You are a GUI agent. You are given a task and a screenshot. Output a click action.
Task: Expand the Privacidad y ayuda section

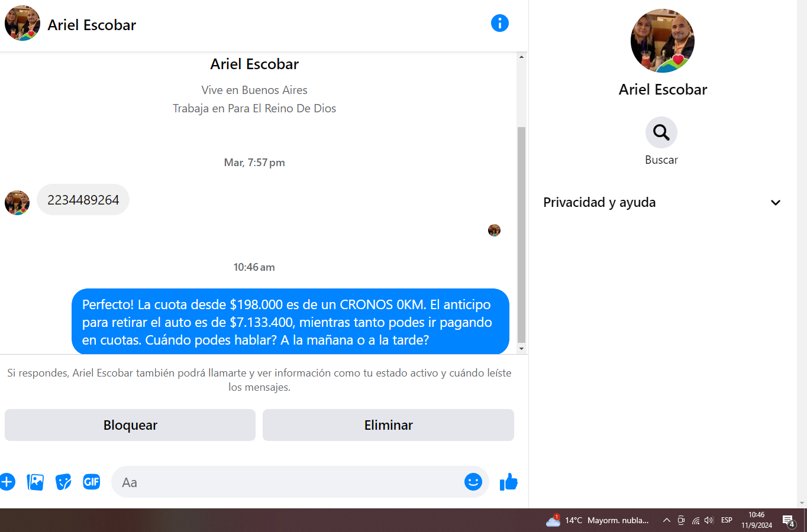663,202
